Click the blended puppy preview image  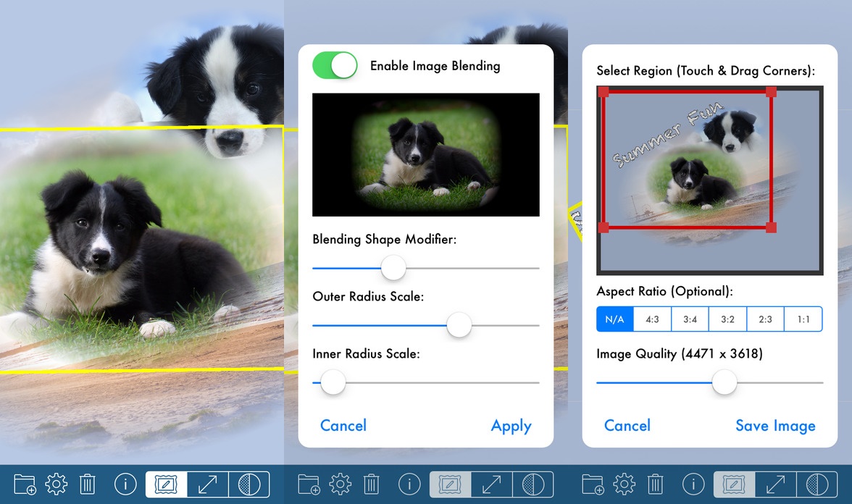[x=425, y=154]
